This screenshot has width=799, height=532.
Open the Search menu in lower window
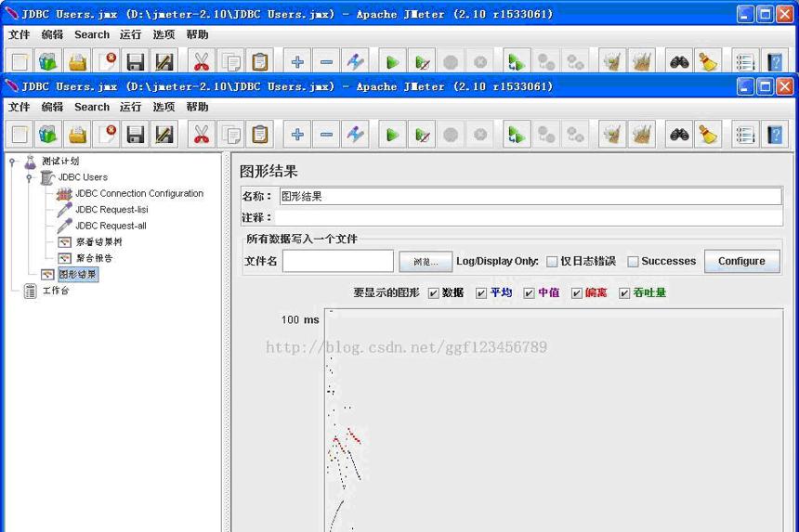pyautogui.click(x=92, y=107)
